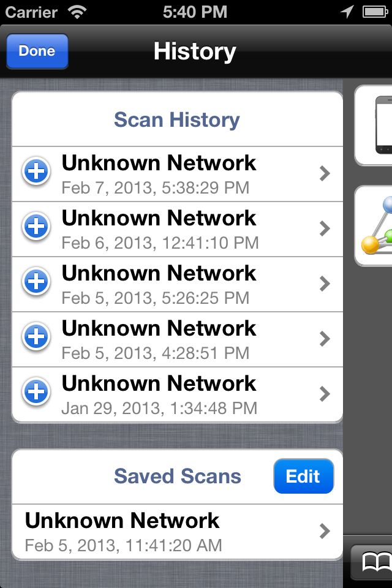Open the Jan 29, 2013 Unknown Network entry
The width and height of the screenshot is (392, 588).
tap(178, 394)
